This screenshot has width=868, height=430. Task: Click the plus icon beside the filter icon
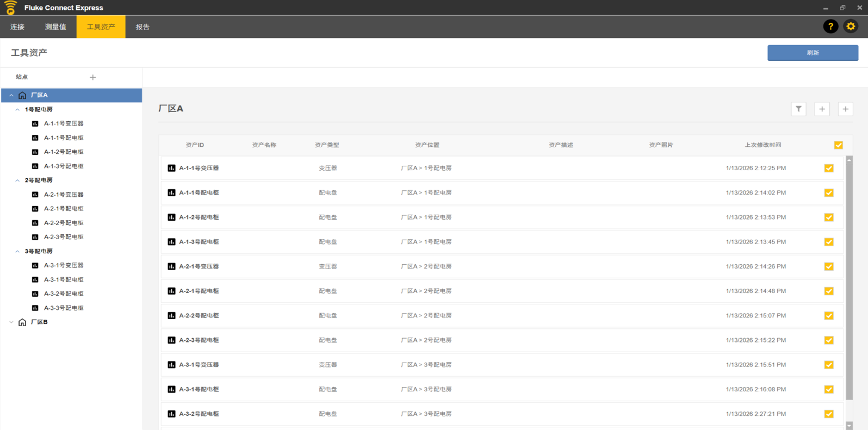(822, 109)
